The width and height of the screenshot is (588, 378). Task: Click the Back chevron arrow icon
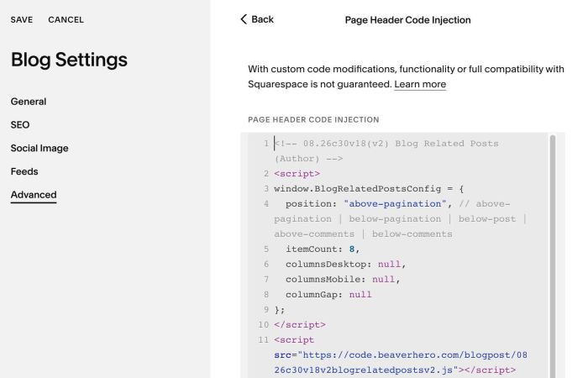pyautogui.click(x=244, y=19)
